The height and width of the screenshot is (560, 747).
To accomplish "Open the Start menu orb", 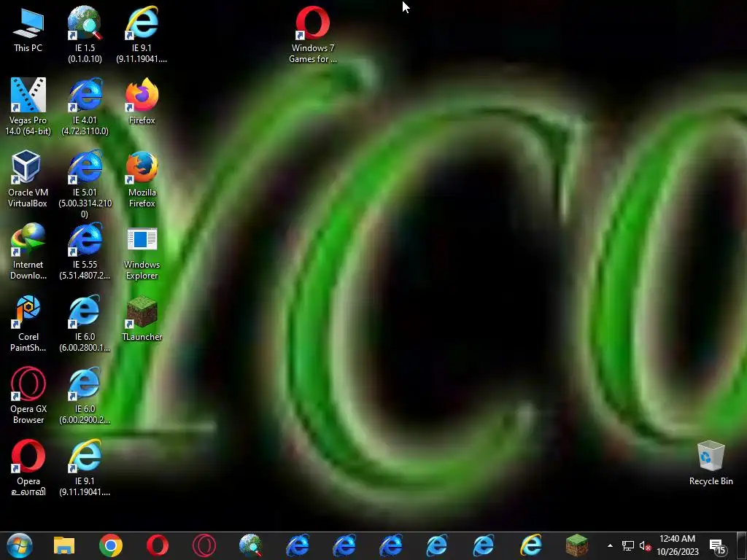I will (x=20, y=545).
